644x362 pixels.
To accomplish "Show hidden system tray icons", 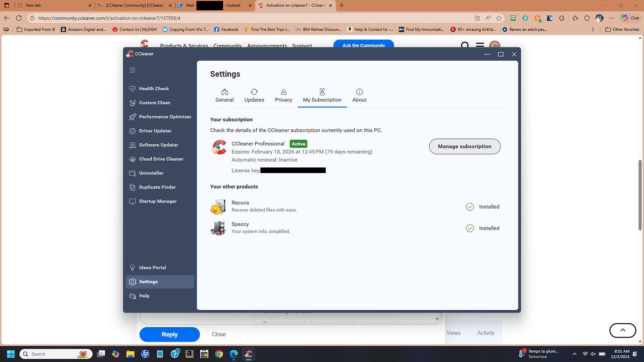I will [574, 354].
